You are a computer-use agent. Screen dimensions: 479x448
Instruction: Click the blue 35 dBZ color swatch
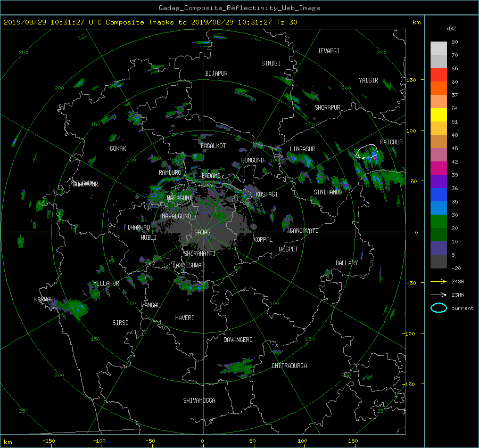pyautogui.click(x=439, y=195)
